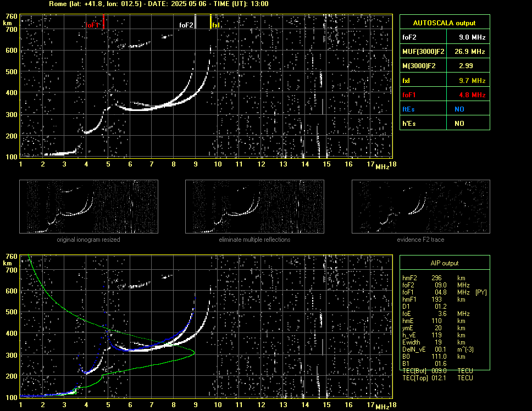Click the Ewidth 19 km row
The image size is (532, 411).
434,342
